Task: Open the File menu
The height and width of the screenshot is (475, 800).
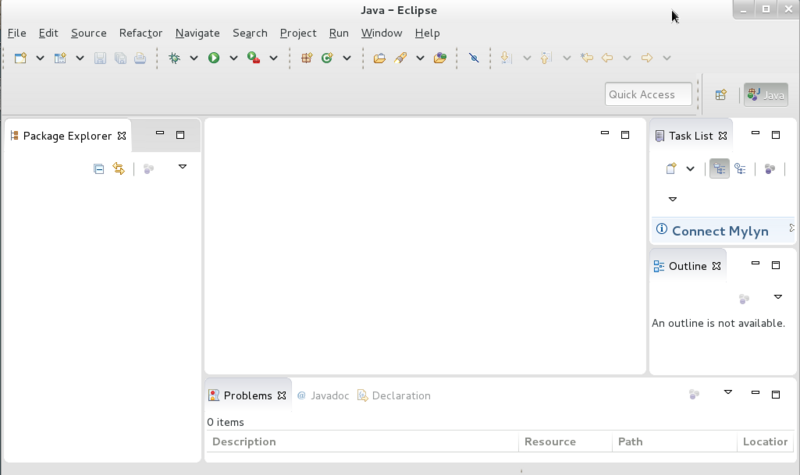Action: 17,33
